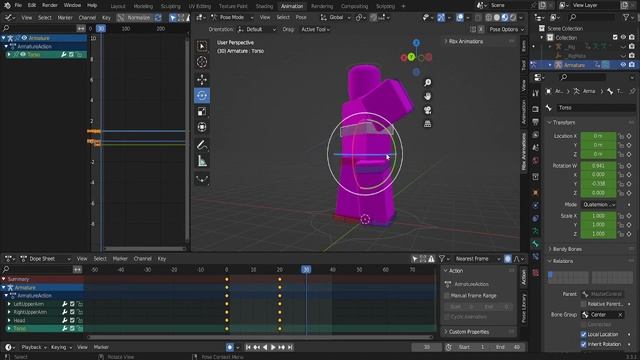The width and height of the screenshot is (640, 360).
Task: Toggle visibility eye of Armature in outliner
Action: pos(623,65)
